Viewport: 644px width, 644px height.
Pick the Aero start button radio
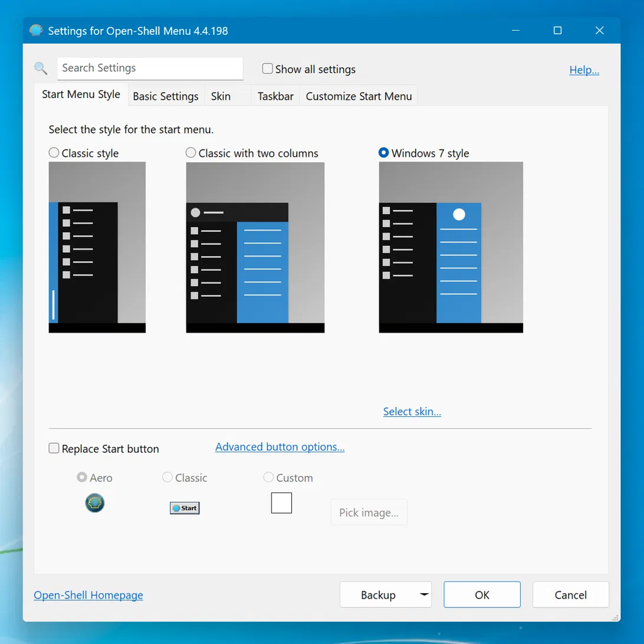pyautogui.click(x=82, y=477)
